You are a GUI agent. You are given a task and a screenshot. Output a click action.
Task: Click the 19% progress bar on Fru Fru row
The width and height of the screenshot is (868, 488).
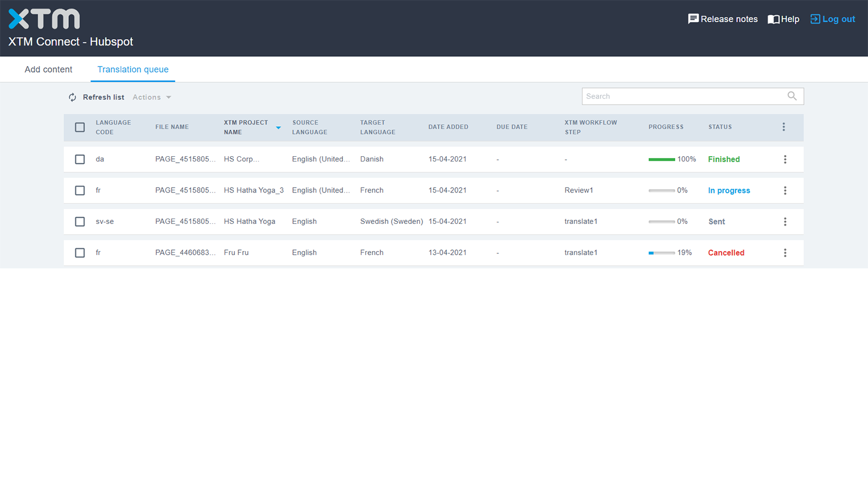pyautogui.click(x=661, y=253)
